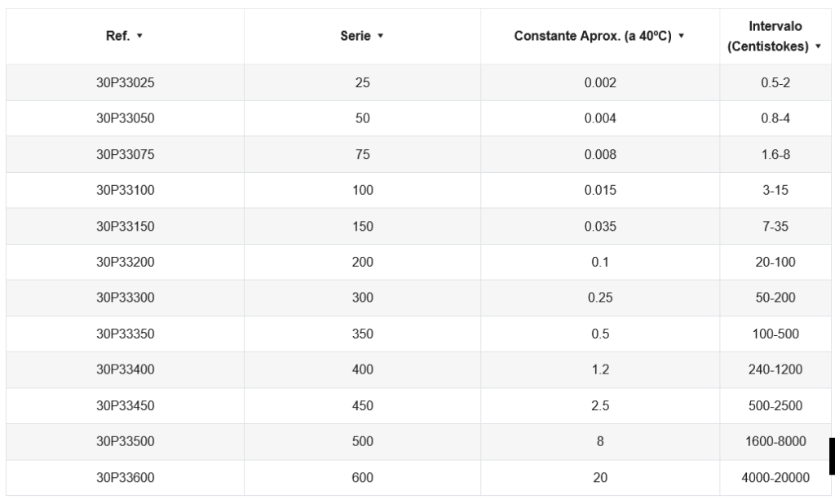Select the Ref. column header text

point(117,36)
